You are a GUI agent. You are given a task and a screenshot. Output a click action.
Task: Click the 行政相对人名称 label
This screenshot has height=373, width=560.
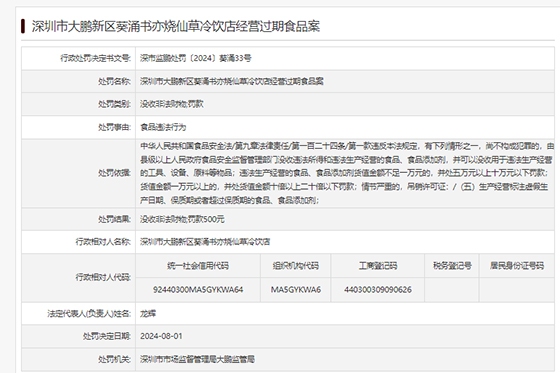(103, 242)
